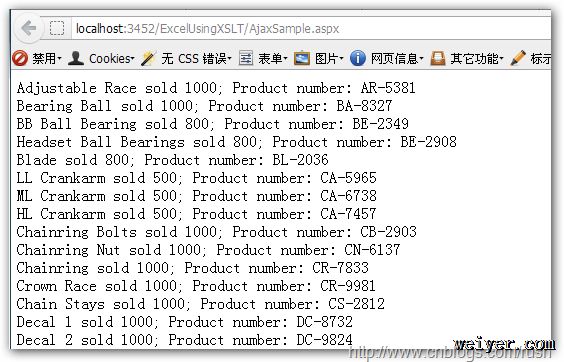564x362 pixels.
Task: Click the red disable (禁用) icon
Action: click(20, 58)
